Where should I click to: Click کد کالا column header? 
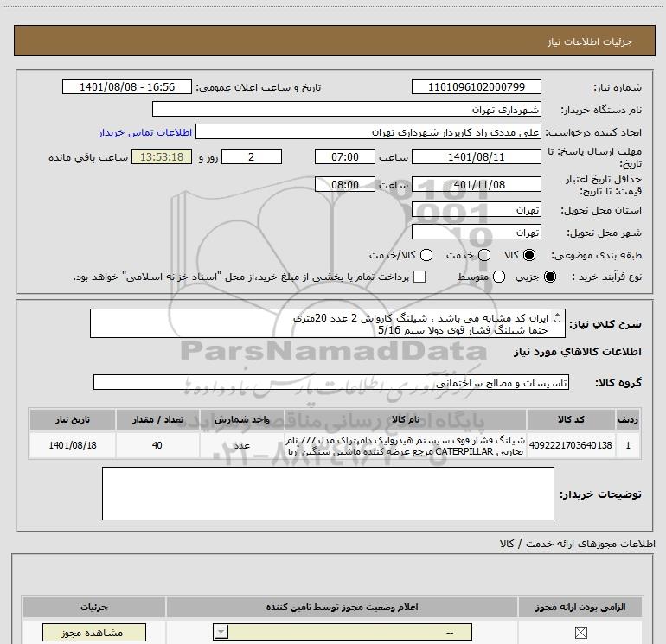(571, 419)
